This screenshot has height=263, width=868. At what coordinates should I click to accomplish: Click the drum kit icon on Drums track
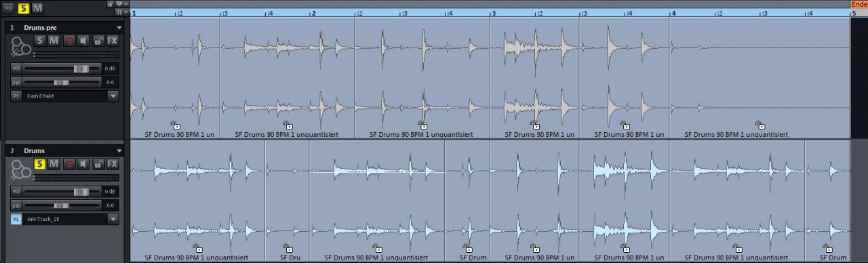20,169
